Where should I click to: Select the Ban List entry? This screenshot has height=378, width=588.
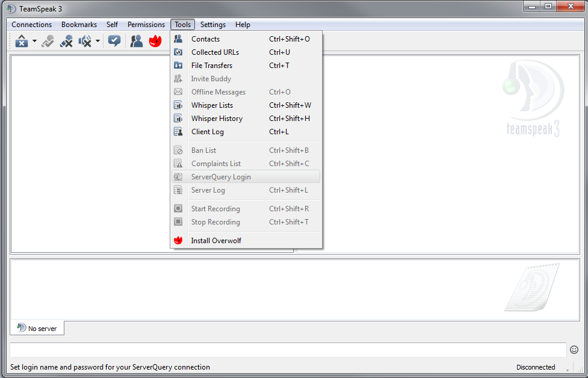coord(246,150)
